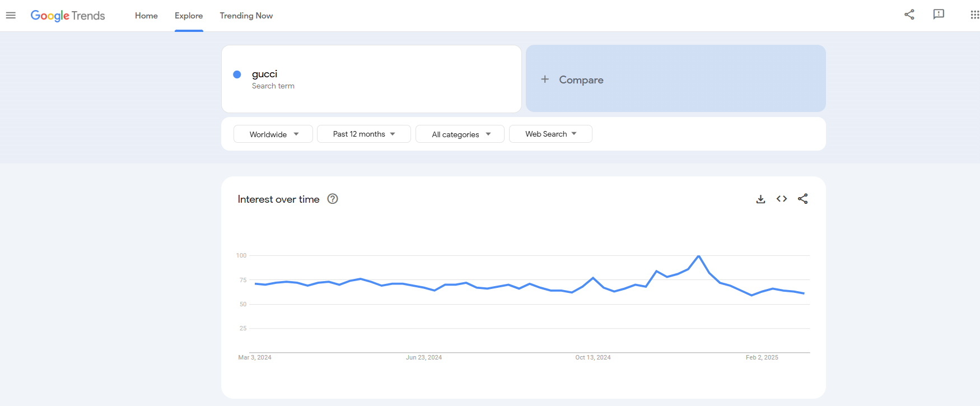The image size is (980, 406).
Task: Click the Feb 2, 2025 axis label
Action: click(x=762, y=357)
